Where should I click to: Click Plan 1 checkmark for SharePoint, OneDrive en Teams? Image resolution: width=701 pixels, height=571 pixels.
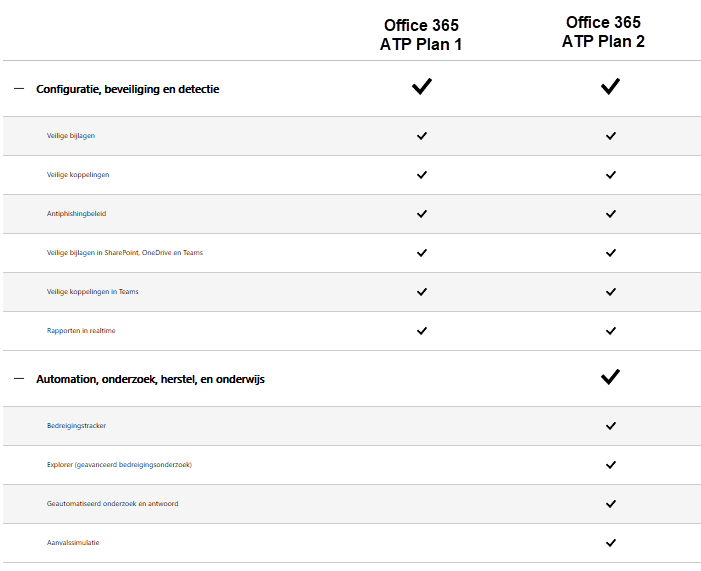point(422,253)
